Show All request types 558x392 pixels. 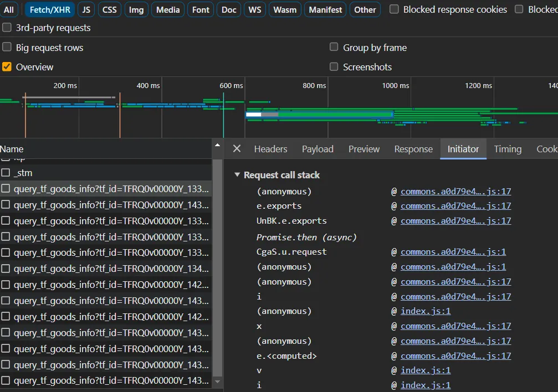pos(9,9)
